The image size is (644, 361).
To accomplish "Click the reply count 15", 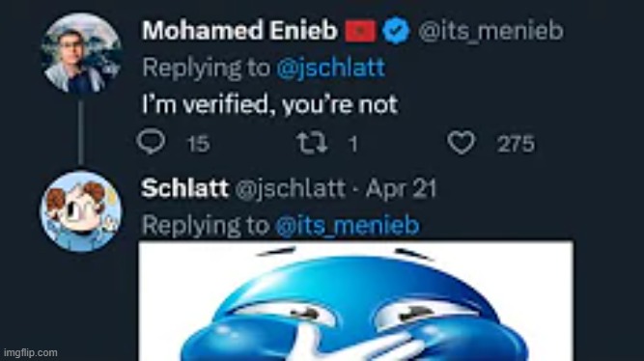I will tap(198, 144).
